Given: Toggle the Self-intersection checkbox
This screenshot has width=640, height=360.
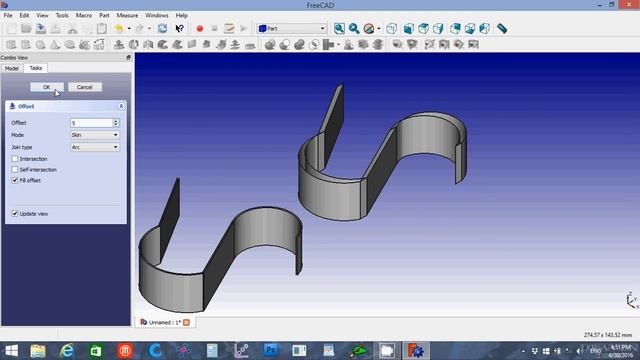Looking at the screenshot, I should (15, 169).
